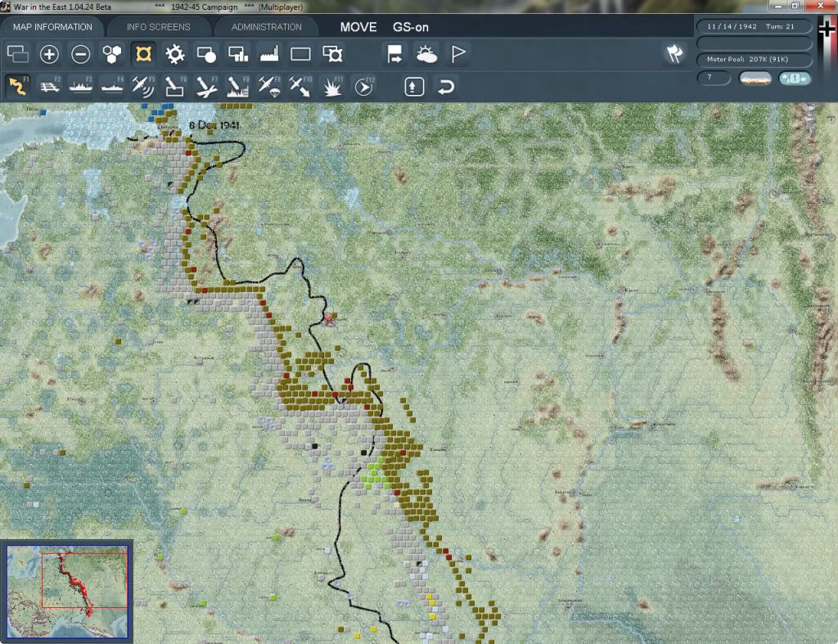Select Rail mode (F2) icon

click(x=49, y=86)
